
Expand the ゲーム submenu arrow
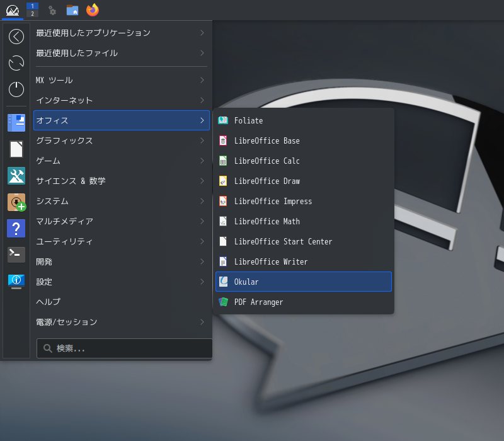click(x=202, y=161)
